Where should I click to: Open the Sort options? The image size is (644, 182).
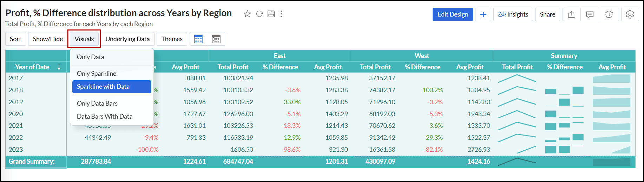(15, 39)
